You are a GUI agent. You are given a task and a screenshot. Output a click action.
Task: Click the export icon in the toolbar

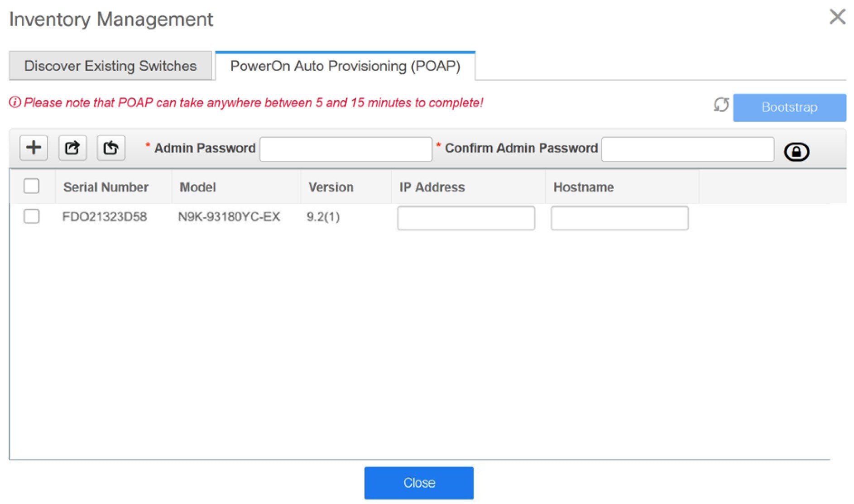72,148
